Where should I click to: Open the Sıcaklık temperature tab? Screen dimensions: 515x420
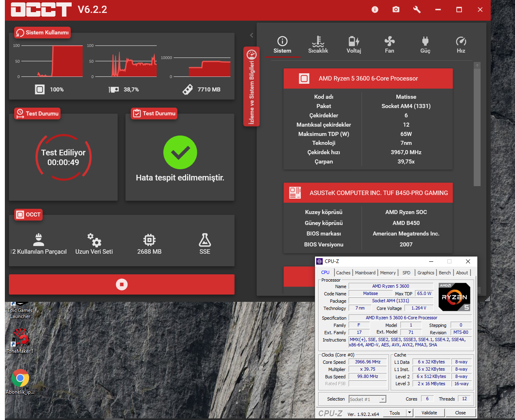tap(318, 45)
